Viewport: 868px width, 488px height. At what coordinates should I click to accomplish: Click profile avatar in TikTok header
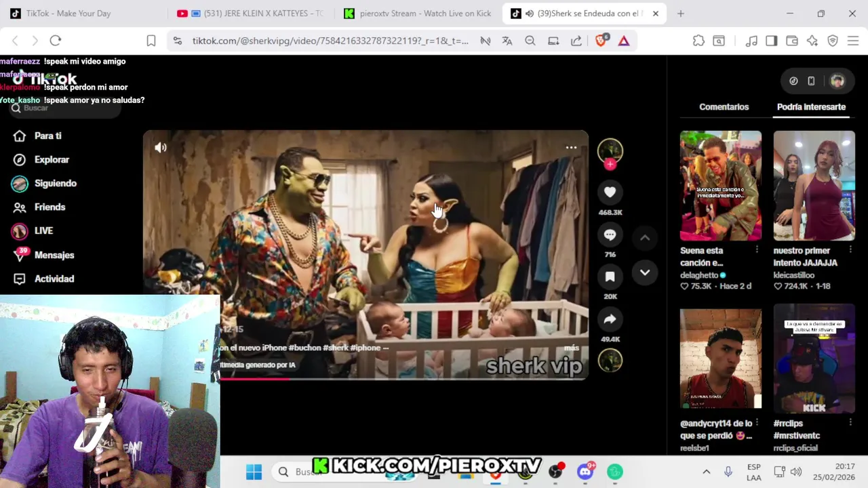[837, 81]
